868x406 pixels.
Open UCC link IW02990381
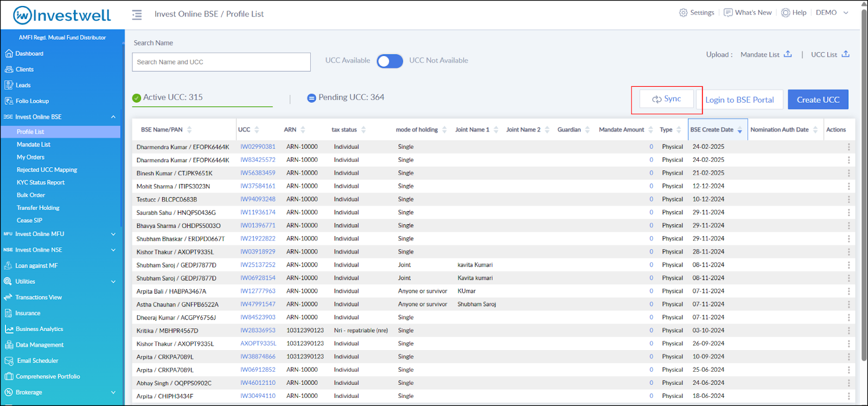tap(258, 147)
